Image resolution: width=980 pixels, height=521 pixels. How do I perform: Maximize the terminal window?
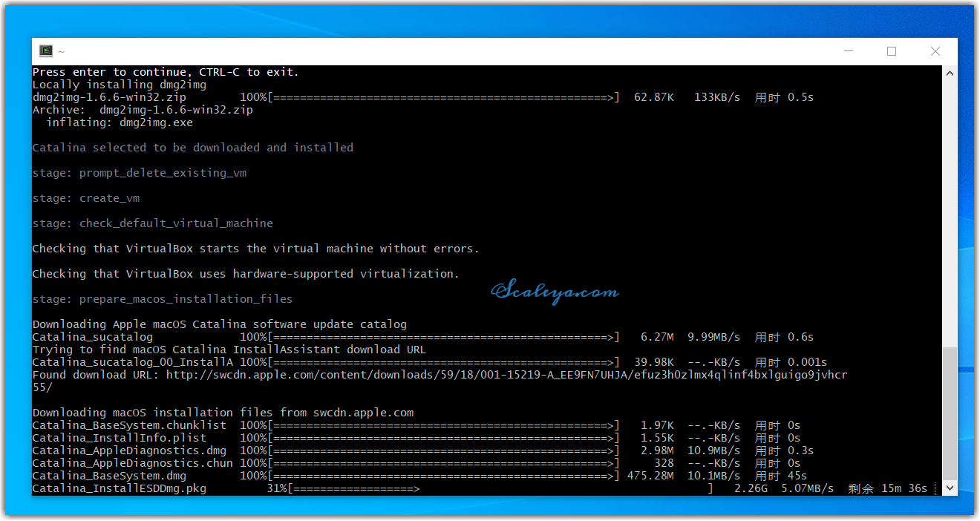coord(892,51)
